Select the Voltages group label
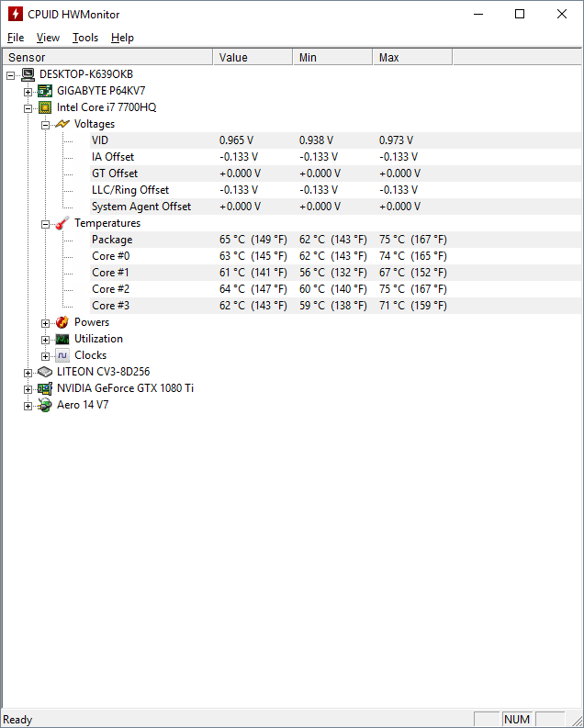 [x=95, y=124]
